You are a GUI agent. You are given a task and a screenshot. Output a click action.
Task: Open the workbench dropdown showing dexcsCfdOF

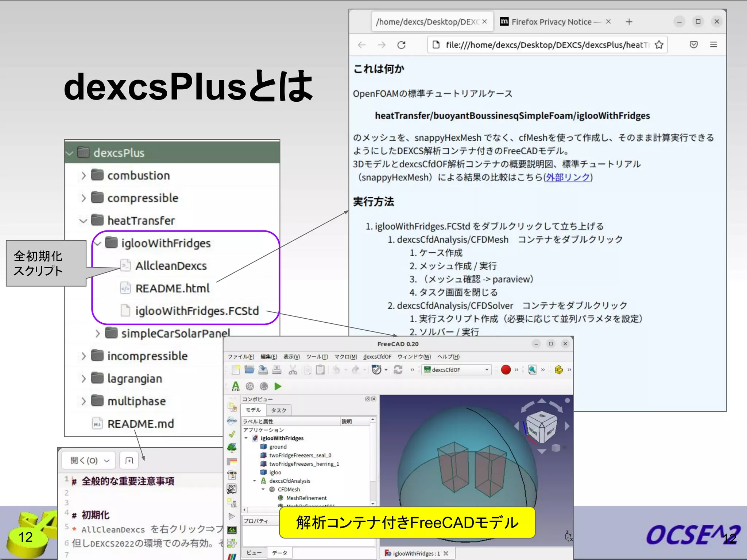point(457,370)
